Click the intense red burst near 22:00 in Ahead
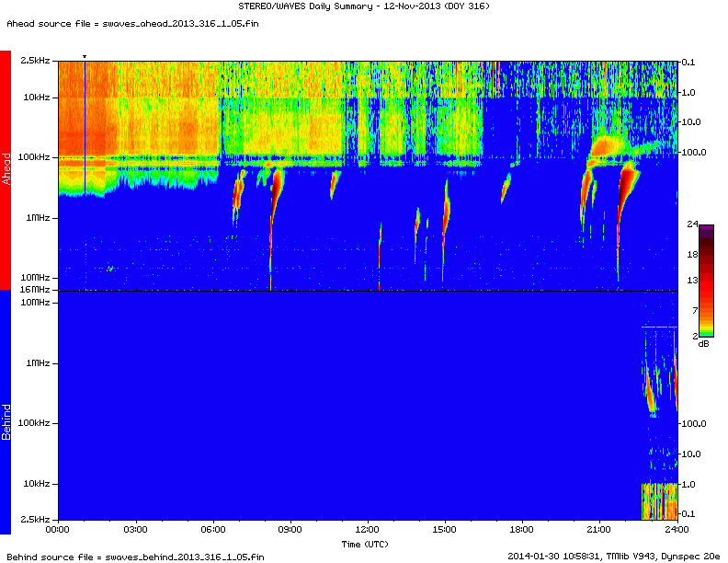The image size is (728, 563). [x=629, y=184]
